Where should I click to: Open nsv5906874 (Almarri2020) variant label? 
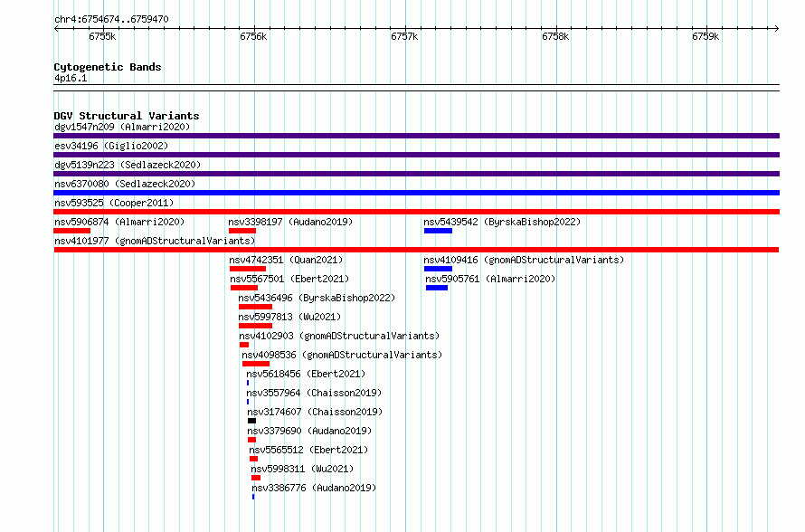(x=119, y=222)
